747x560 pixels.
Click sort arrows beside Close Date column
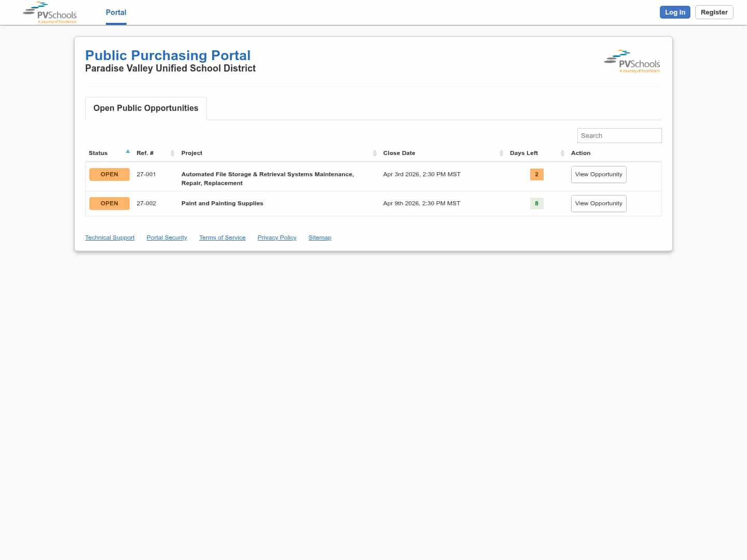501,153
